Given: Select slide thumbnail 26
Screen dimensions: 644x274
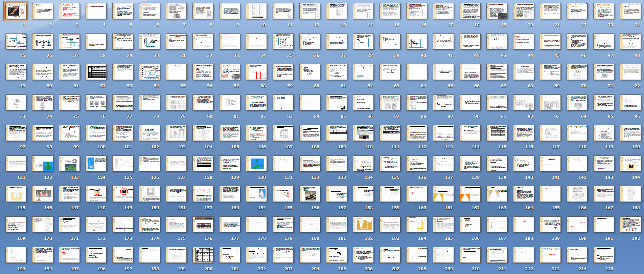Looking at the screenshot, I should pyautogui.click(x=43, y=42).
